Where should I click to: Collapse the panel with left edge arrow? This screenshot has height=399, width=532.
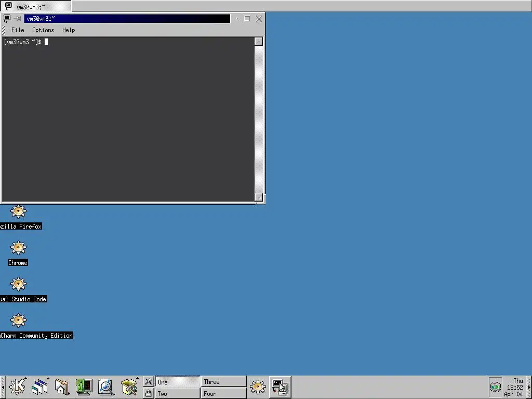(x=3, y=387)
